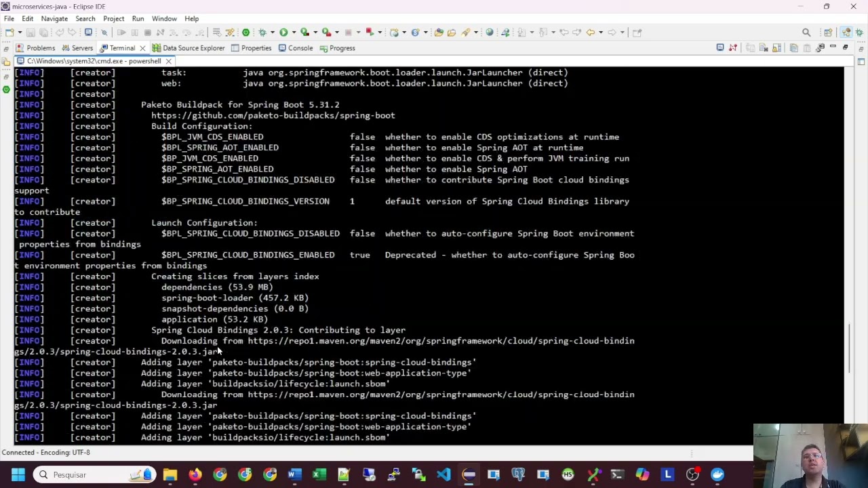868x488 pixels.
Task: Switch to the Progress tab
Action: point(337,48)
